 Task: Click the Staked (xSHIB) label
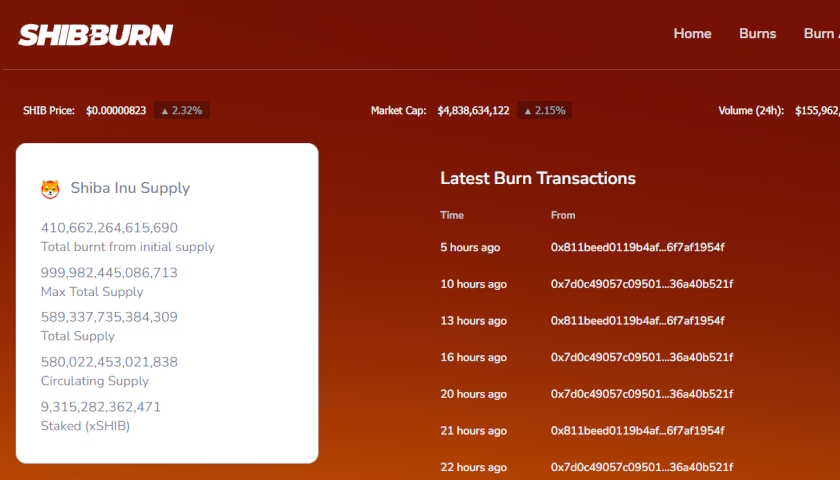[x=85, y=426]
